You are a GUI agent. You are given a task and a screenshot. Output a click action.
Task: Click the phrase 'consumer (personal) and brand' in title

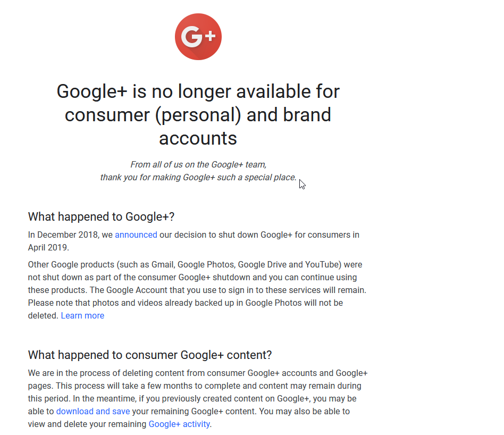coord(198,115)
